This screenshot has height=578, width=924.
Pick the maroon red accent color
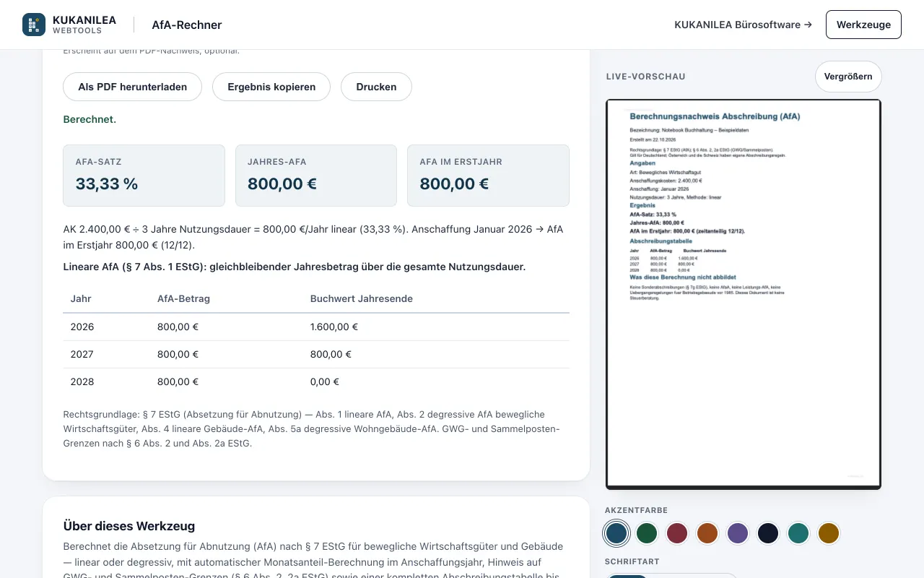(x=677, y=533)
